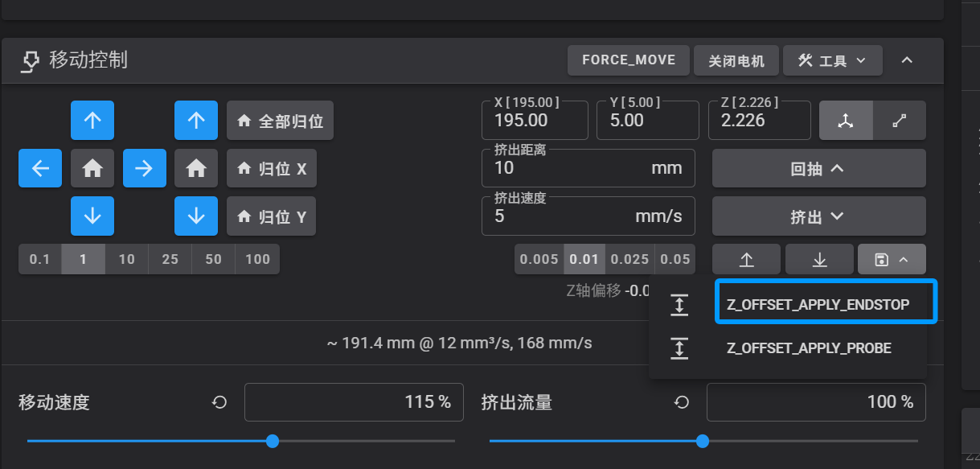
Task: Click the 移动速度 slider handle
Action: click(273, 441)
